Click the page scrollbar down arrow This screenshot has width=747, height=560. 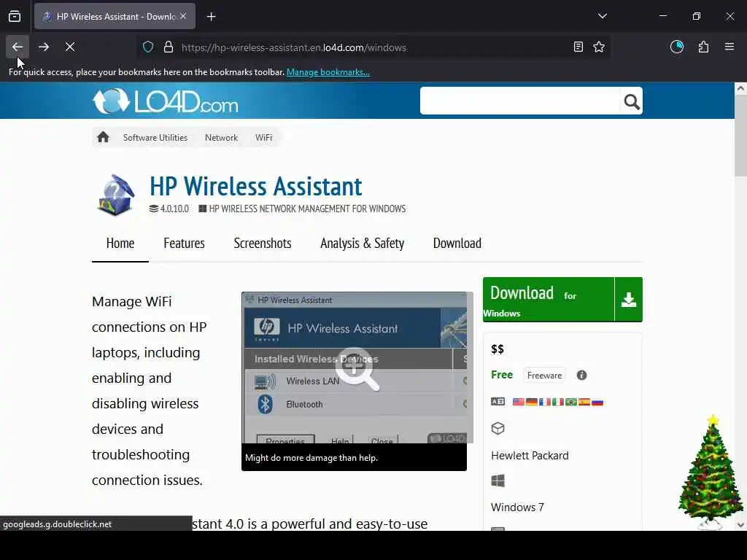tap(740, 525)
